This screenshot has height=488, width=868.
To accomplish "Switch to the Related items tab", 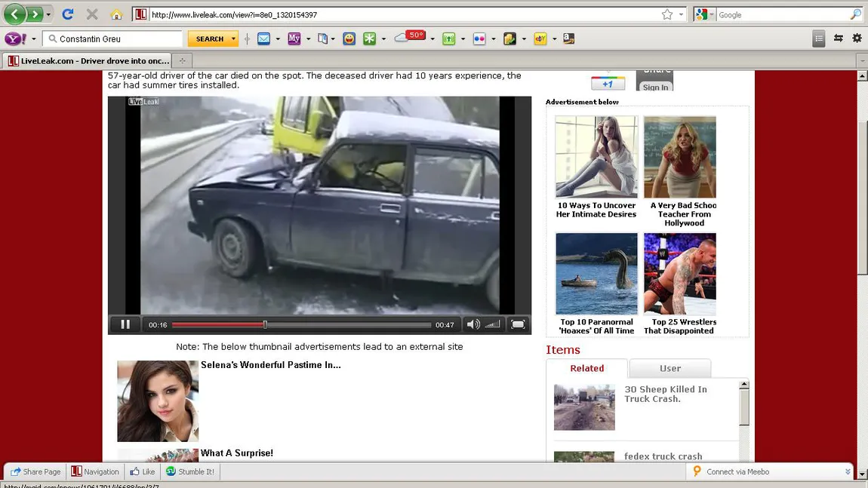I will point(586,369).
